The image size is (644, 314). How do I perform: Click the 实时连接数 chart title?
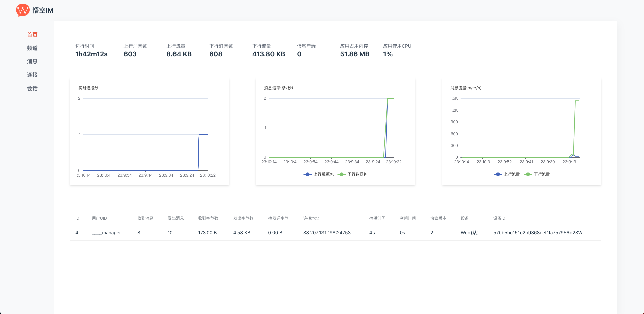(88, 88)
